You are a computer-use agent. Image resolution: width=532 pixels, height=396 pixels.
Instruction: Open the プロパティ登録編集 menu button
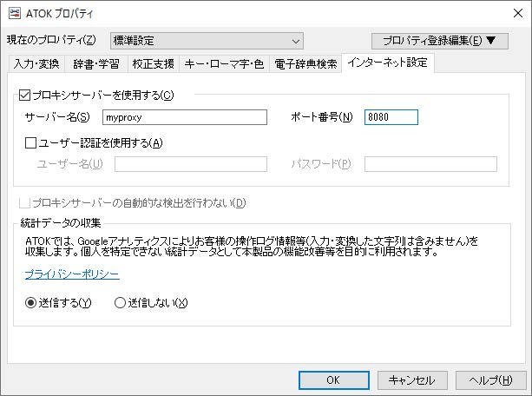pos(440,41)
